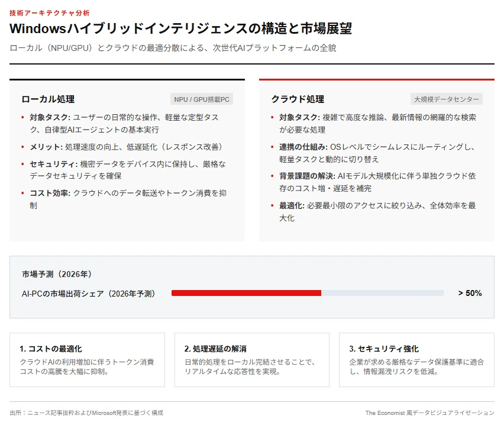This screenshot has height=425, width=504.
Task: Select the "コスト効率" bullet label
Action: tap(50, 193)
